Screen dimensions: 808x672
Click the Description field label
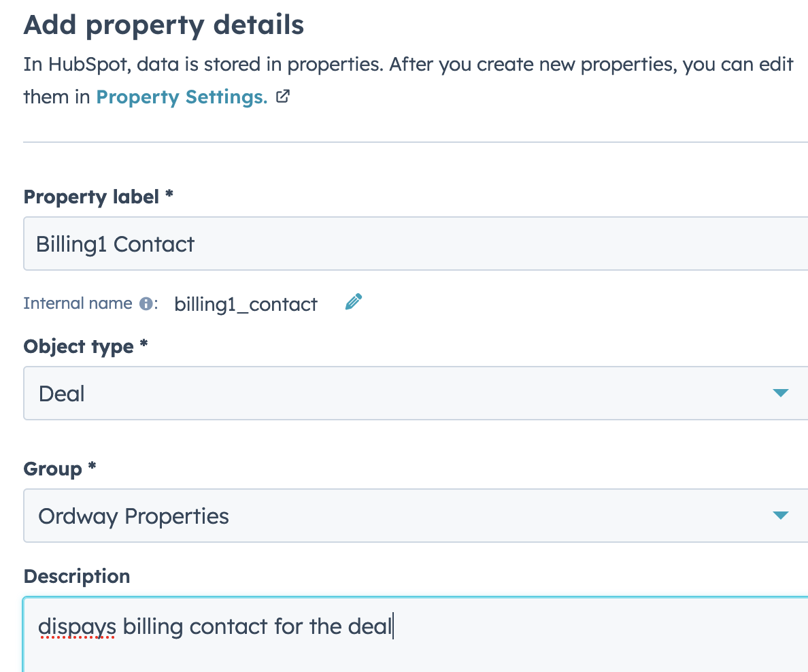tap(77, 577)
